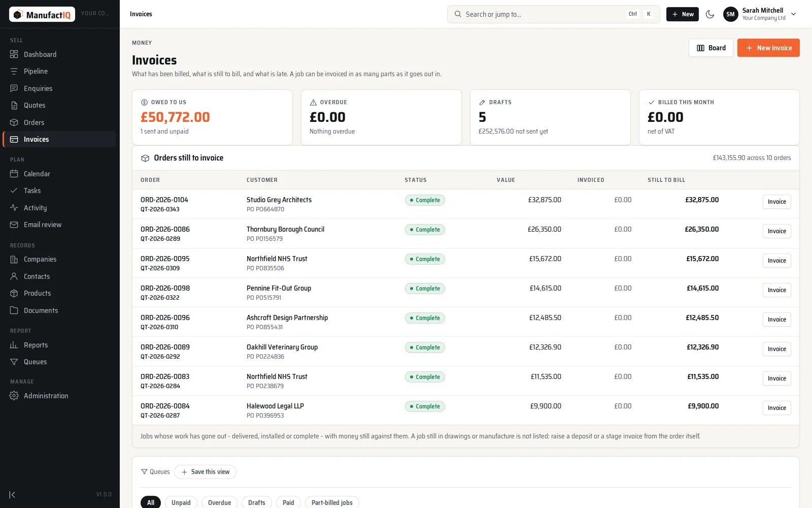Select the Unpaid filter tab
812x508 pixels.
(181, 502)
